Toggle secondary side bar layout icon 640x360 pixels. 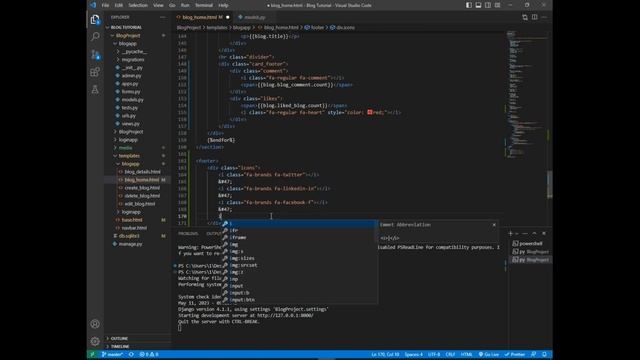488,5
